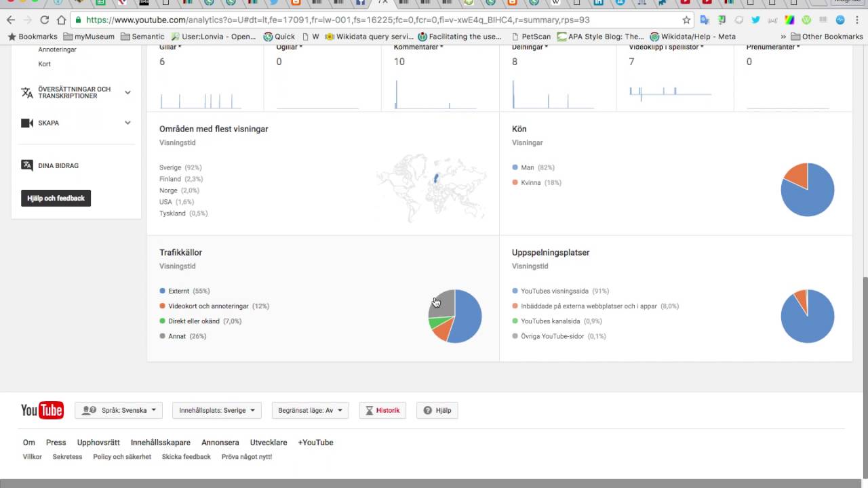This screenshot has height=488, width=868.
Task: Open Begränsat läge: Av dropdown
Action: pyautogui.click(x=310, y=410)
